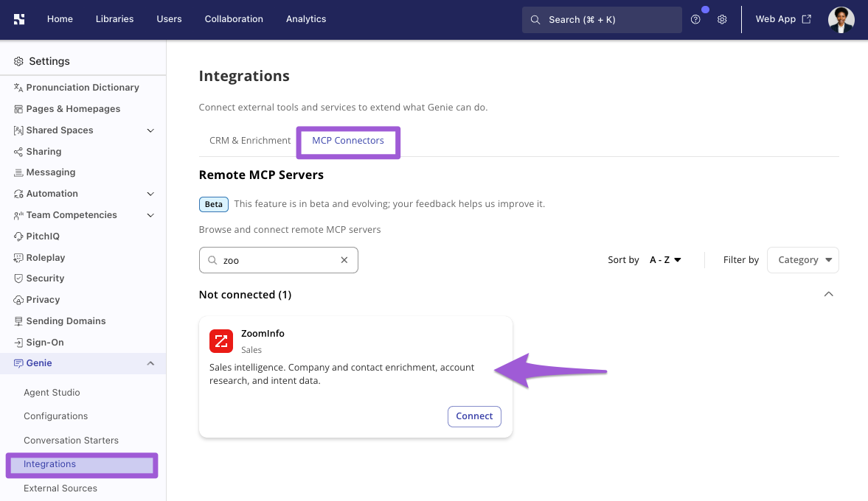Open the settings gear icon in top bar
The image size is (868, 501).
click(x=722, y=19)
